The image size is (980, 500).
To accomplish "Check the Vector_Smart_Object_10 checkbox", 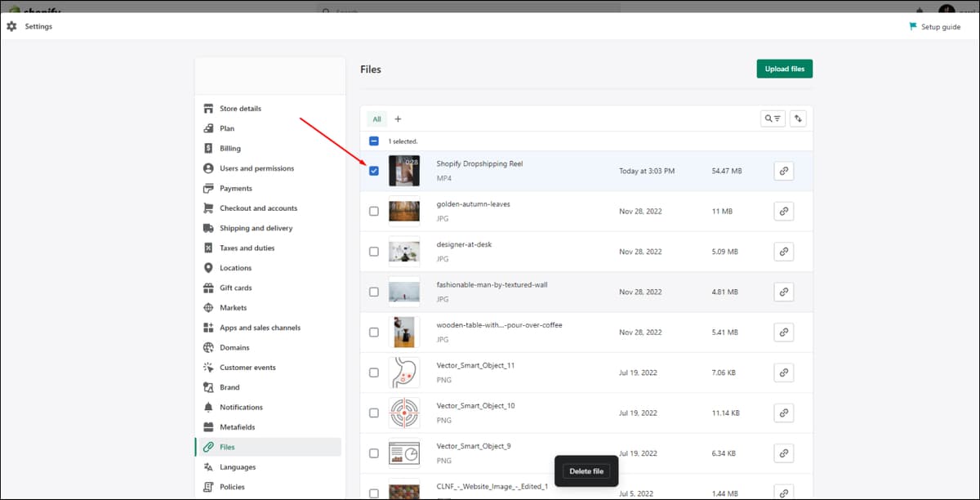I will tap(374, 413).
